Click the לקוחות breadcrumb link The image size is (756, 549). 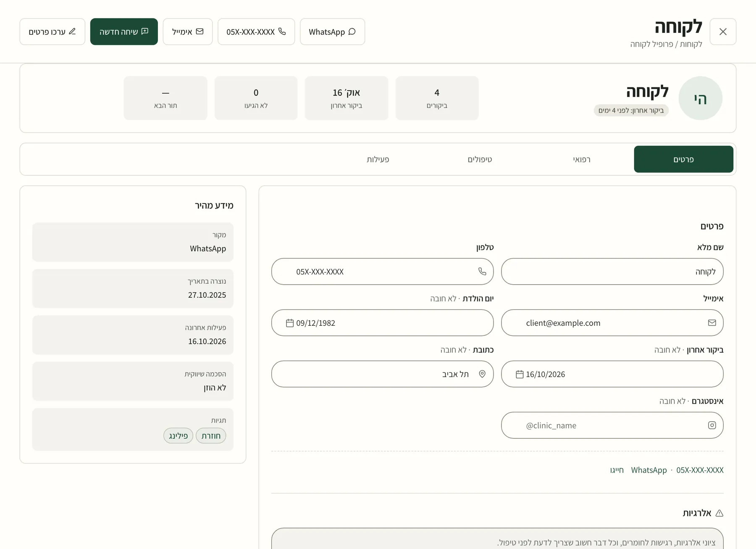coord(691,44)
